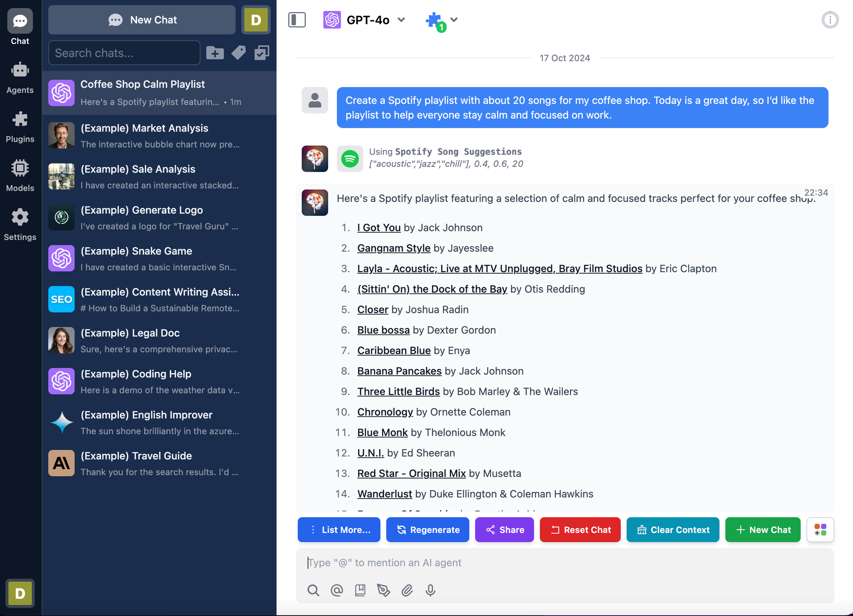This screenshot has width=853, height=616.
Task: Open the Chronology song link
Action: [x=385, y=412]
